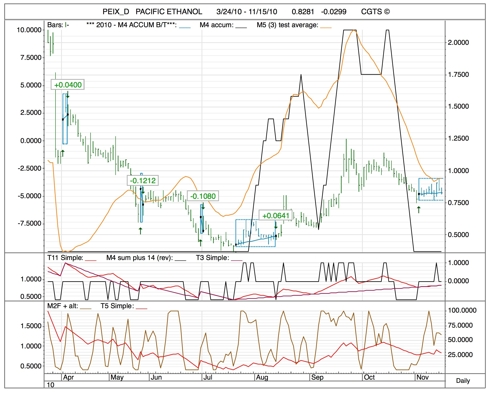The image size is (490, 395).
Task: Click the 7.5000 left axis value
Action: (x=31, y=58)
